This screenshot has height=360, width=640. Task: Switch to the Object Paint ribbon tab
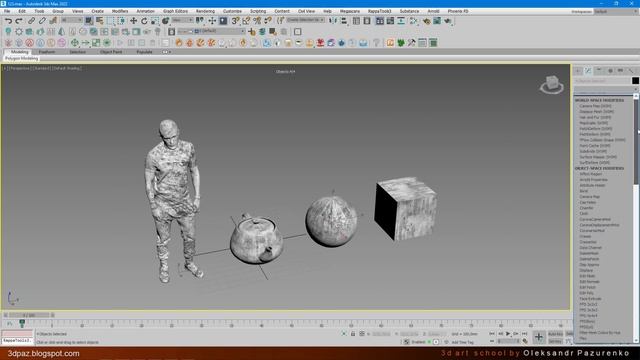pyautogui.click(x=111, y=52)
